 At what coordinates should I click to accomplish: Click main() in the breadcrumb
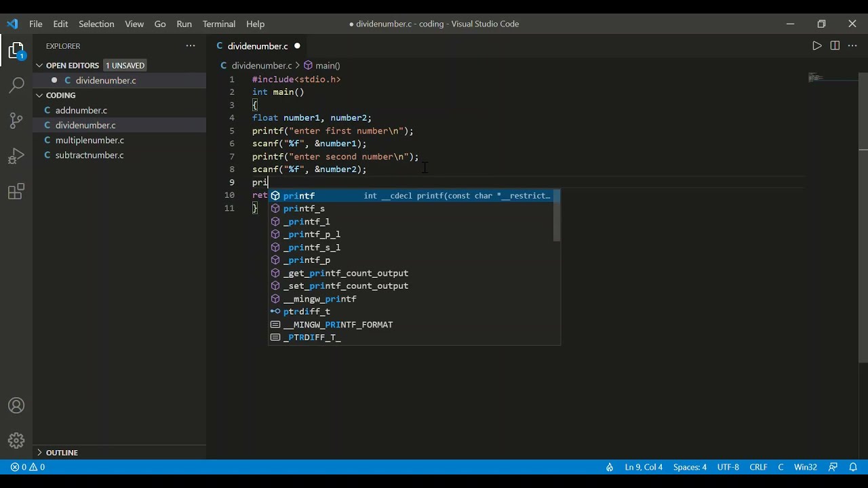[328, 66]
